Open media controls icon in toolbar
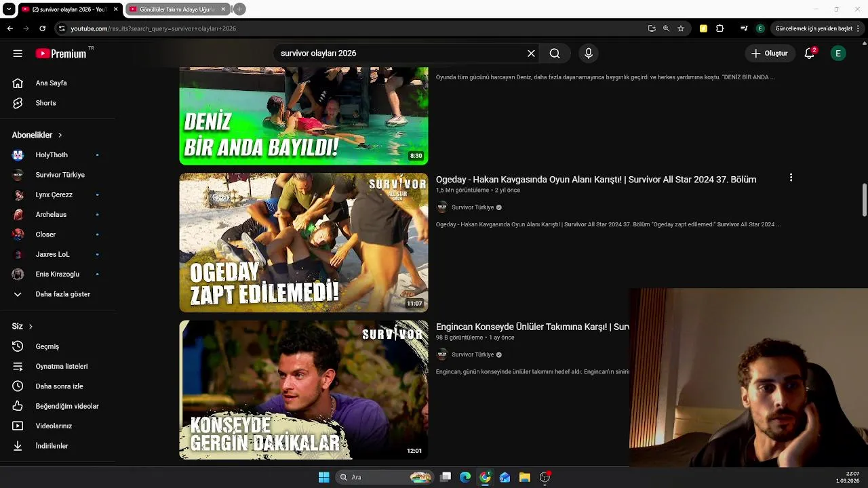Viewport: 868px width, 488px height. click(x=744, y=28)
